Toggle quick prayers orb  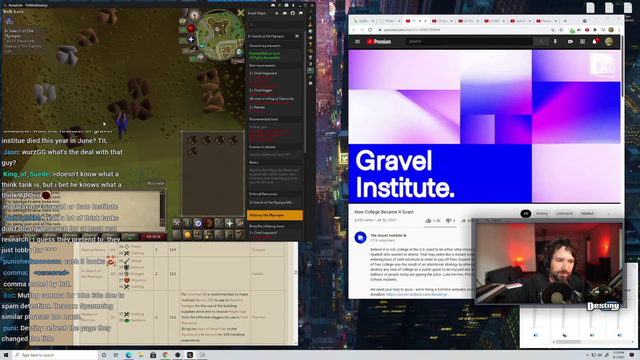pyautogui.click(x=191, y=40)
